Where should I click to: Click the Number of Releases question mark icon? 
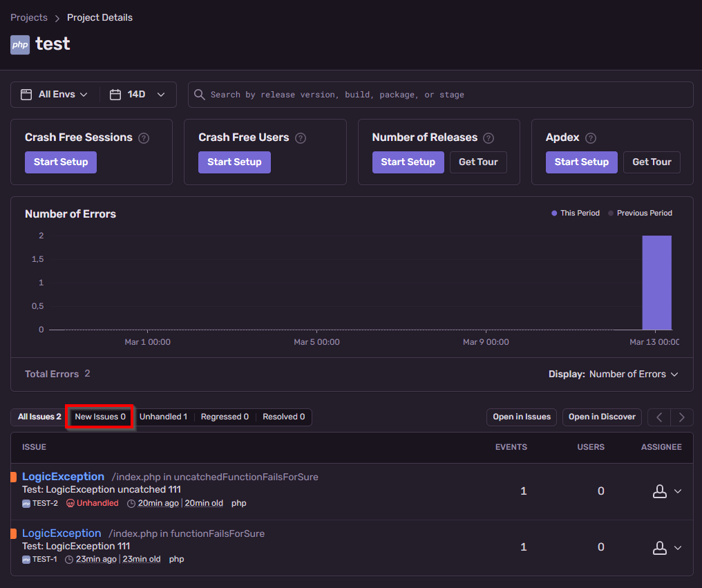488,137
